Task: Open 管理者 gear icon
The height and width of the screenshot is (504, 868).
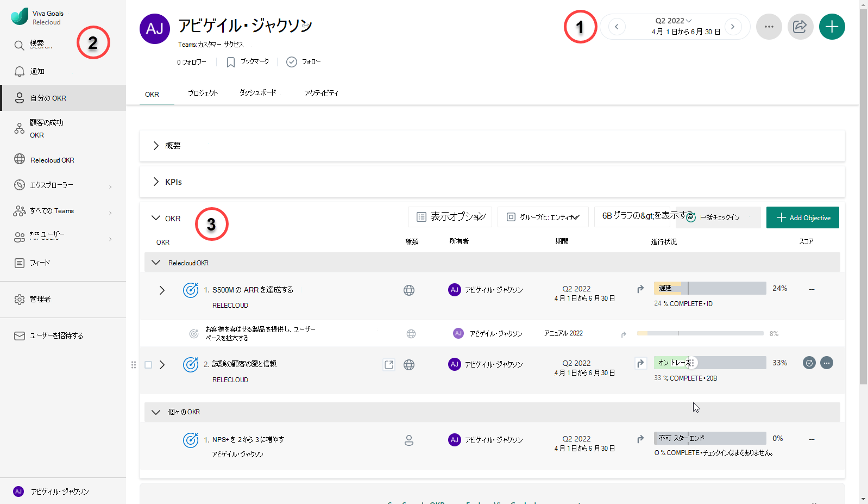Action: 19,300
